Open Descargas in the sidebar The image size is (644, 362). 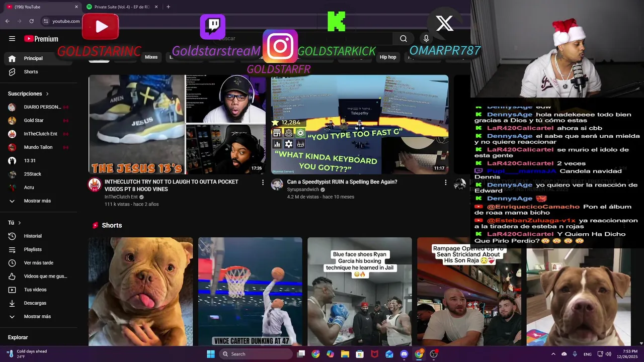35,303
